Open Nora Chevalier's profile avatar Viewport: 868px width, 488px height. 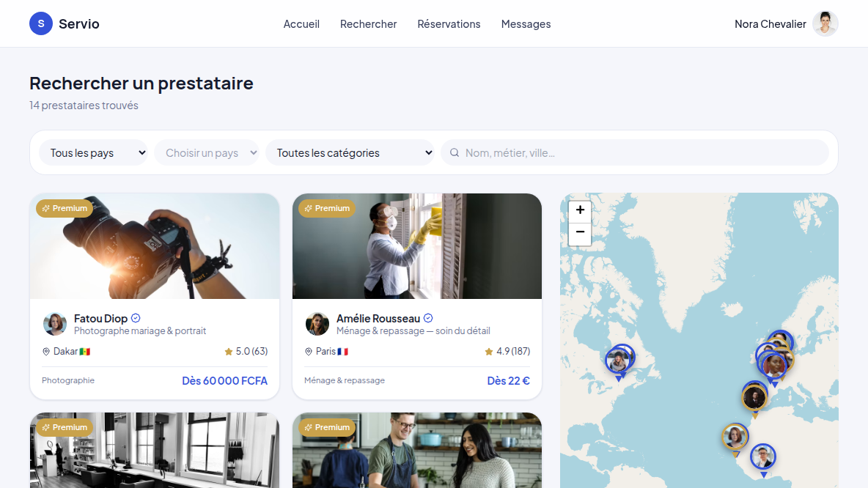tap(825, 23)
